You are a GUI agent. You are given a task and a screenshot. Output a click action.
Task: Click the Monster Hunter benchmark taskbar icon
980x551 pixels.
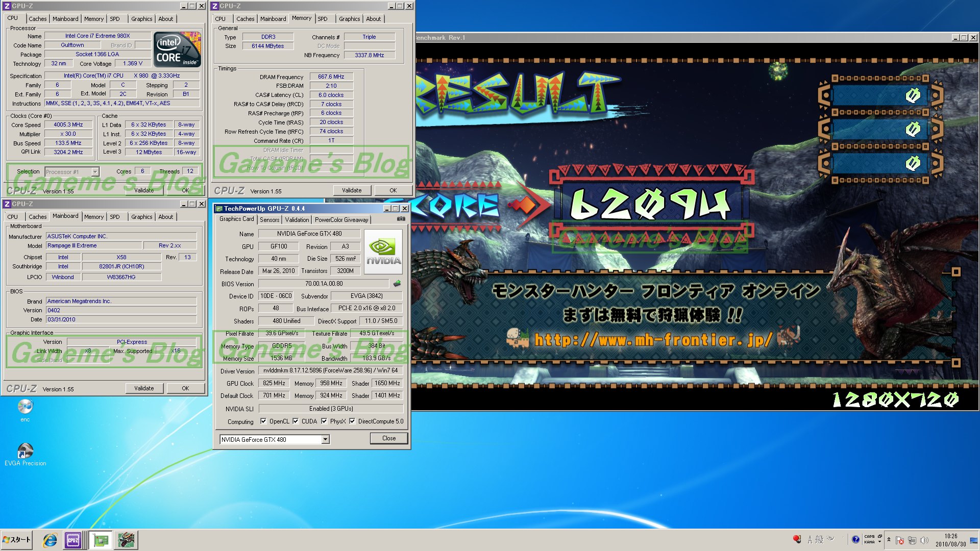point(126,540)
